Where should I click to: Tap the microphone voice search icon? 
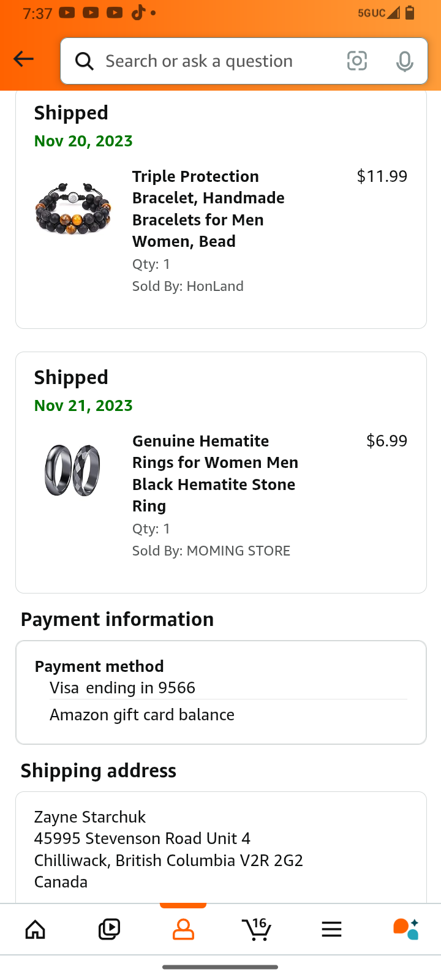(404, 61)
